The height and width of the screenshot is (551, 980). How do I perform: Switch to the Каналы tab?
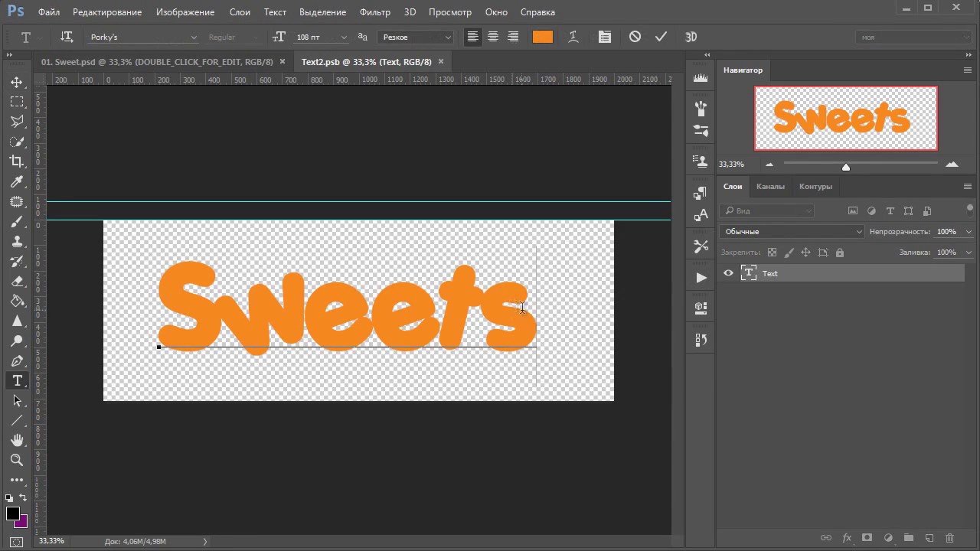tap(770, 186)
